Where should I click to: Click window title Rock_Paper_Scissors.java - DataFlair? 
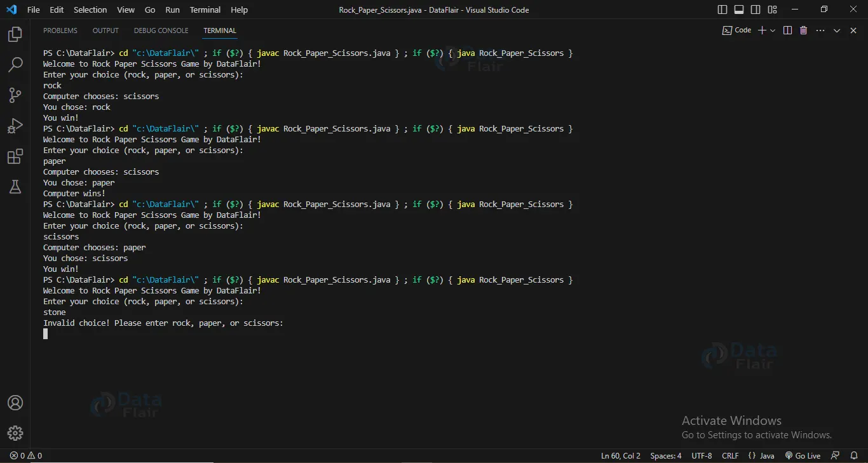click(x=434, y=10)
